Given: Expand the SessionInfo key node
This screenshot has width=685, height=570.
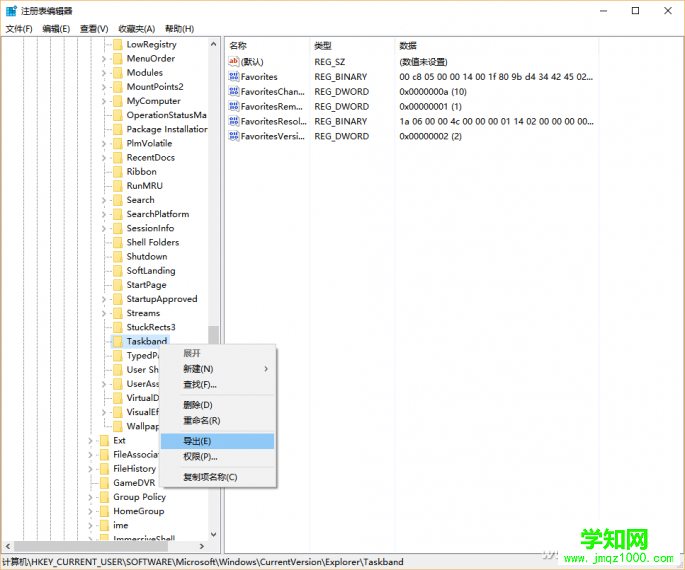Looking at the screenshot, I should (x=104, y=228).
